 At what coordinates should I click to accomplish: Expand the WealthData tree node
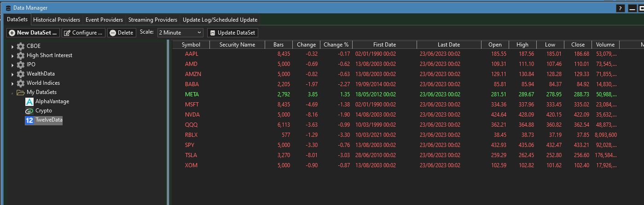pos(12,74)
